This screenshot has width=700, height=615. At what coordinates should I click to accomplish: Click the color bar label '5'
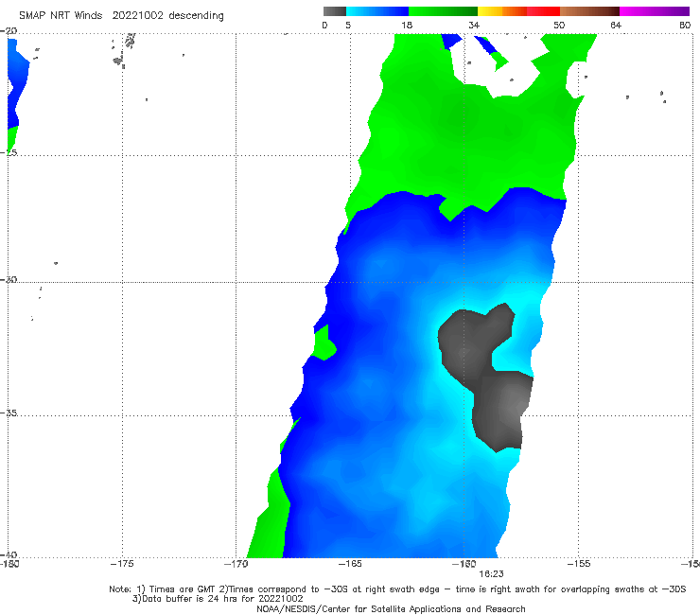[348, 25]
